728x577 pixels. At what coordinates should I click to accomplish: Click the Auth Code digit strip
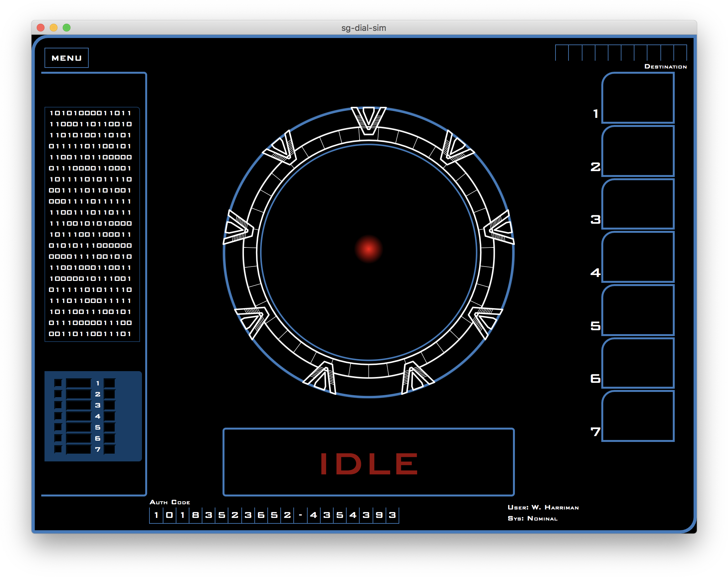[x=274, y=515]
